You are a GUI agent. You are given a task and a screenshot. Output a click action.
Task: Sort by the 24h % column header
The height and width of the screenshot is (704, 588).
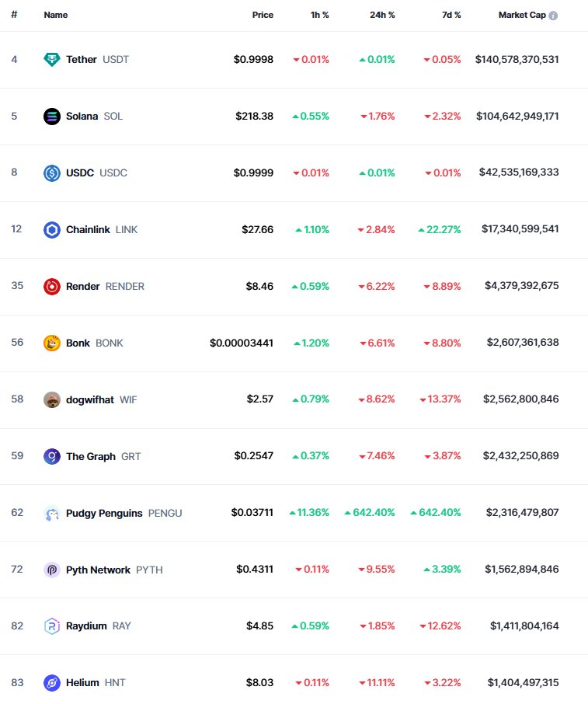tap(382, 15)
